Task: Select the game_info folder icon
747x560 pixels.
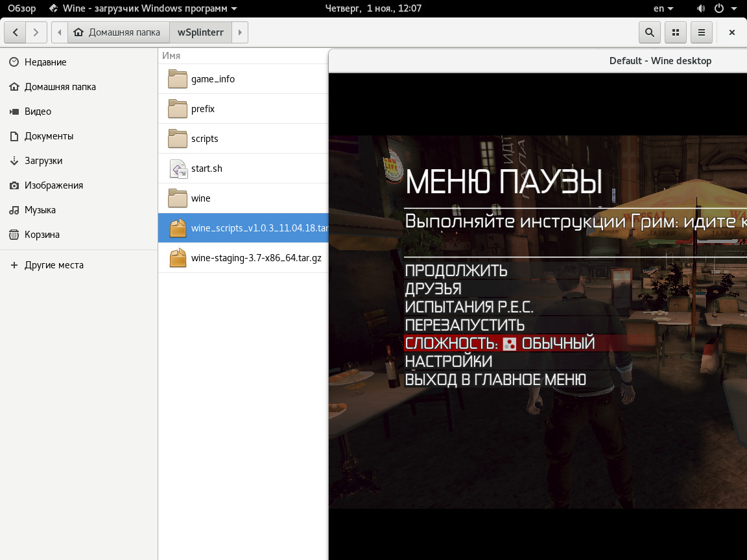Action: tap(178, 79)
